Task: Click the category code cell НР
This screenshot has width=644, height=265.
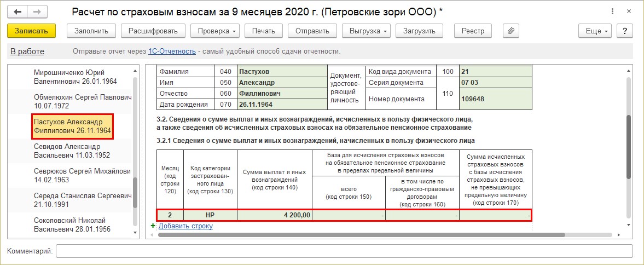Action: (x=210, y=215)
